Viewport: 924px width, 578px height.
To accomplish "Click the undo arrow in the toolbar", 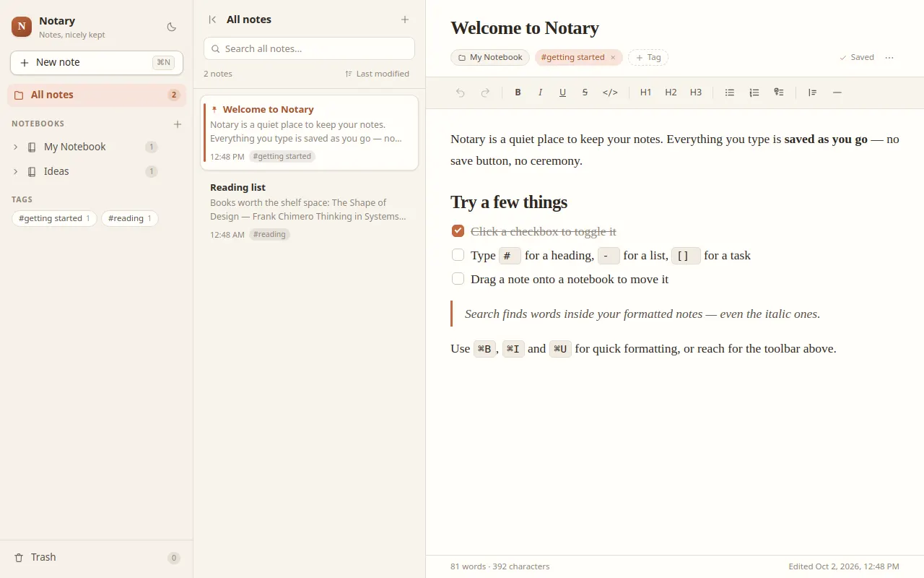I will click(x=461, y=92).
